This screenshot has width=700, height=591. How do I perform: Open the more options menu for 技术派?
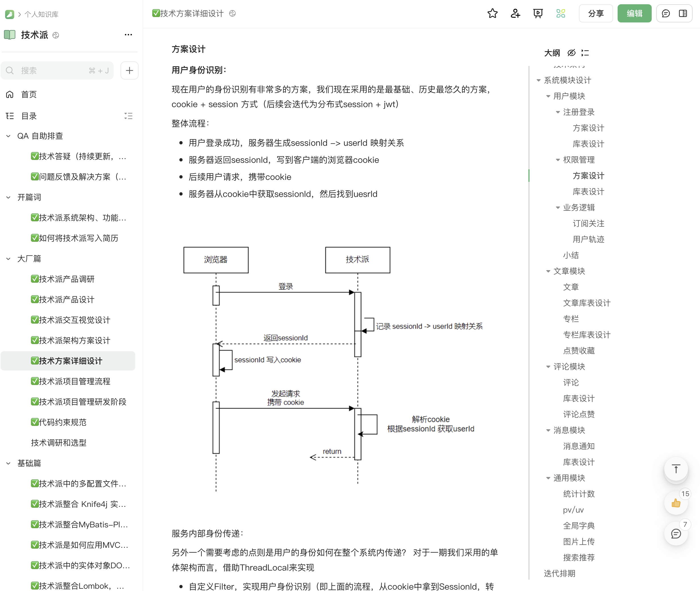[128, 34]
